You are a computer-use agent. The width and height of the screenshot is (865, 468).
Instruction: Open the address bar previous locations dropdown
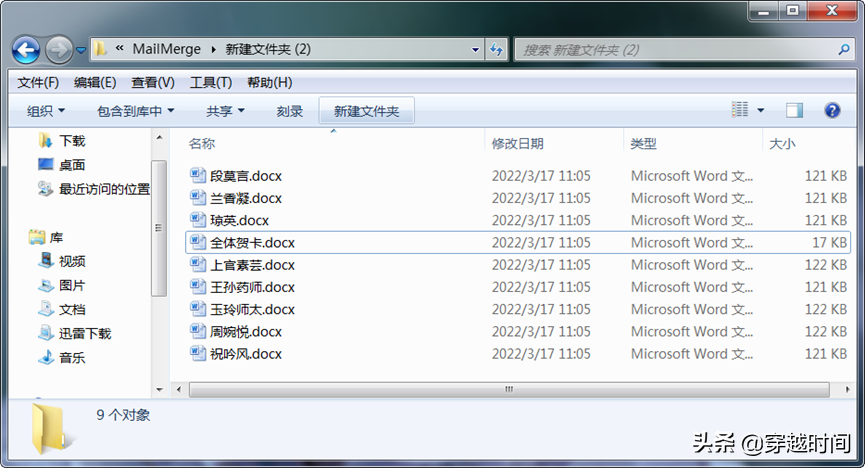tap(476, 50)
